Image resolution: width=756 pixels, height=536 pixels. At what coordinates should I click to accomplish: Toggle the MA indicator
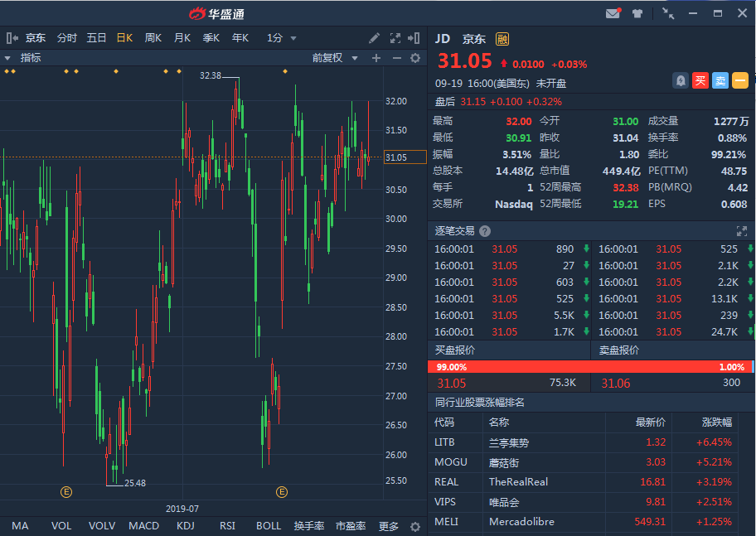coord(20,526)
